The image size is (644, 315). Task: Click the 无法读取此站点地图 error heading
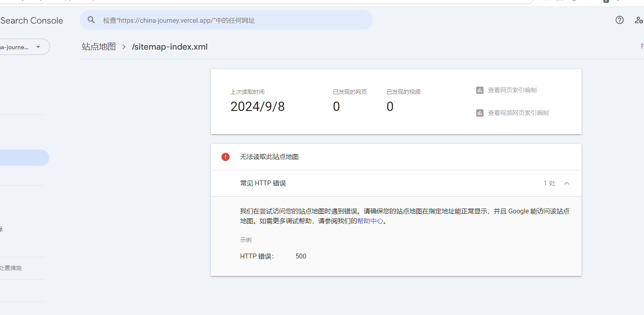pos(269,157)
